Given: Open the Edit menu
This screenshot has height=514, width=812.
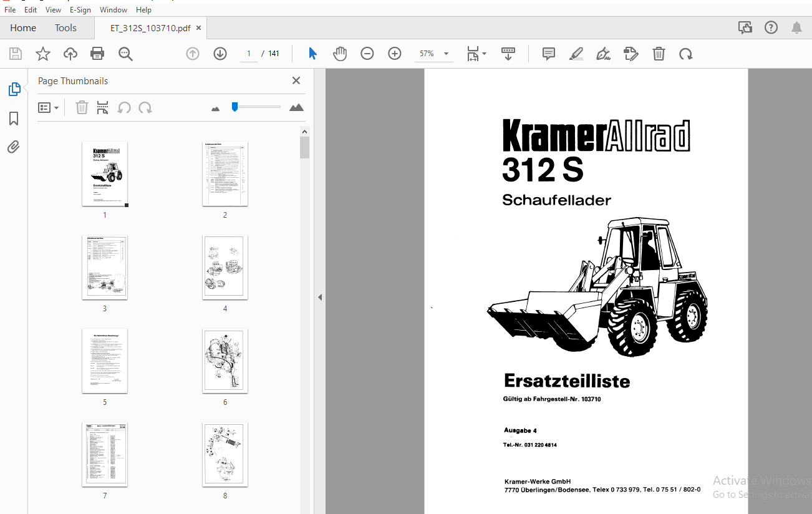Looking at the screenshot, I should (31, 10).
